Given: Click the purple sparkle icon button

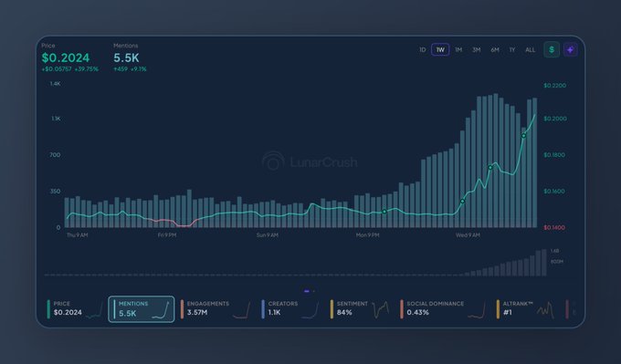Looking at the screenshot, I should click(570, 49).
